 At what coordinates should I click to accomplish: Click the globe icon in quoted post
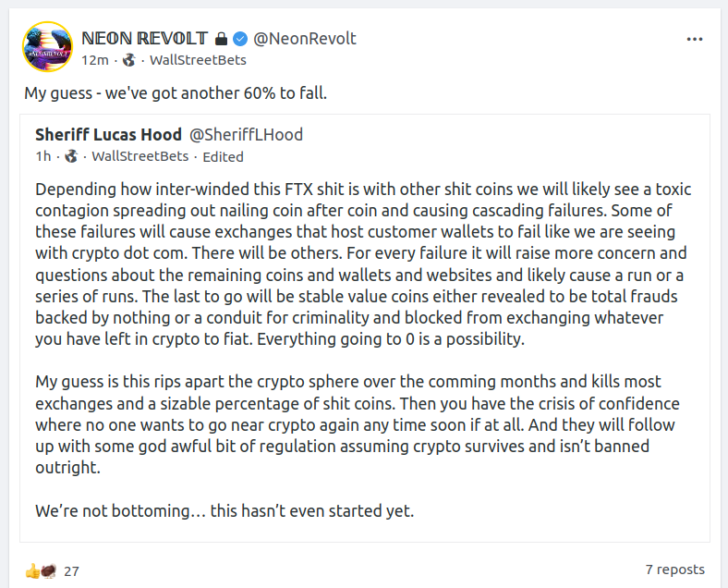click(x=71, y=156)
